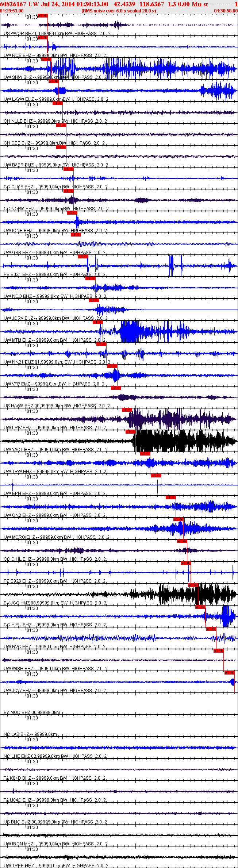
Task: Select the origin time 01:30:13.00
Action: (x=92, y=4)
